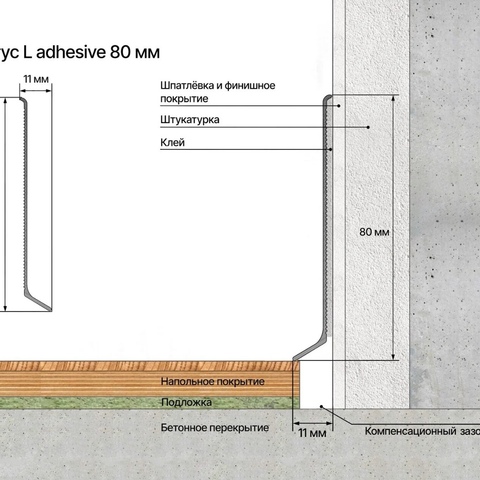The width and height of the screenshot is (480, 480).
Task: Click the white expansion gap rectangle
Action: click(316, 384)
